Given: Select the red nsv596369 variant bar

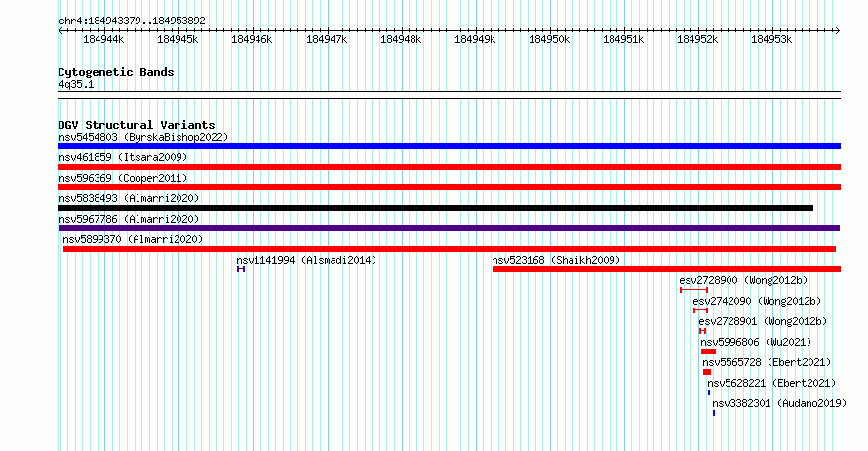Looking at the screenshot, I should [x=449, y=187].
